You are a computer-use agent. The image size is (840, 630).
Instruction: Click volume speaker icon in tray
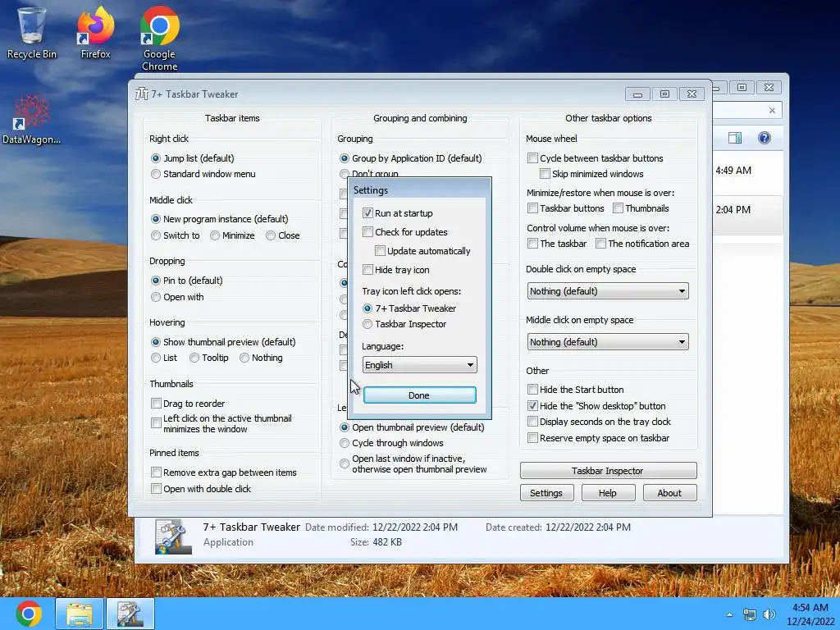pyautogui.click(x=769, y=614)
